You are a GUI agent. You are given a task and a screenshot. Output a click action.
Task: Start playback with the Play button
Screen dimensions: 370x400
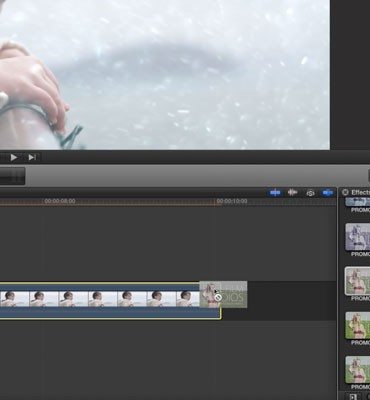[x=14, y=157]
